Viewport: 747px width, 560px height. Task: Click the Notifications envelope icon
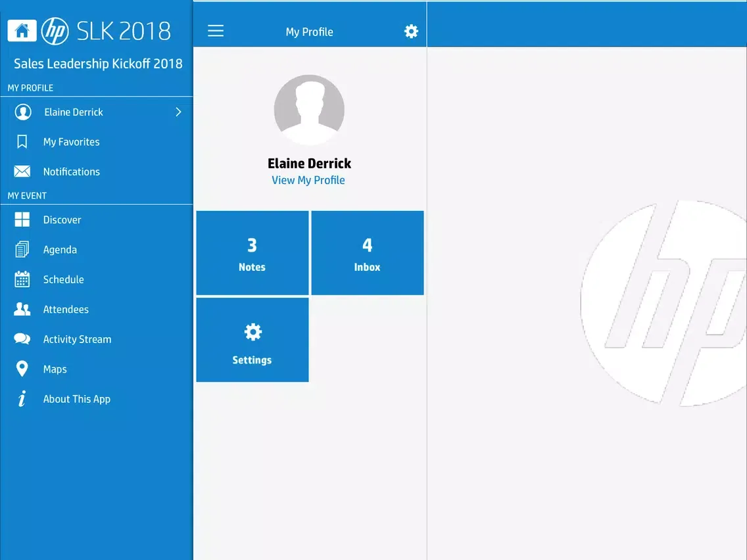point(22,172)
